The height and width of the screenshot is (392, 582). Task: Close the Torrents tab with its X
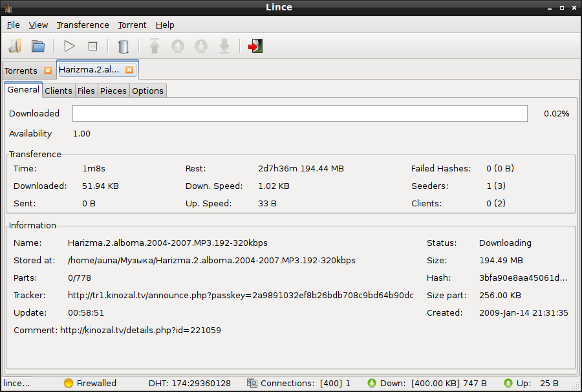click(48, 71)
